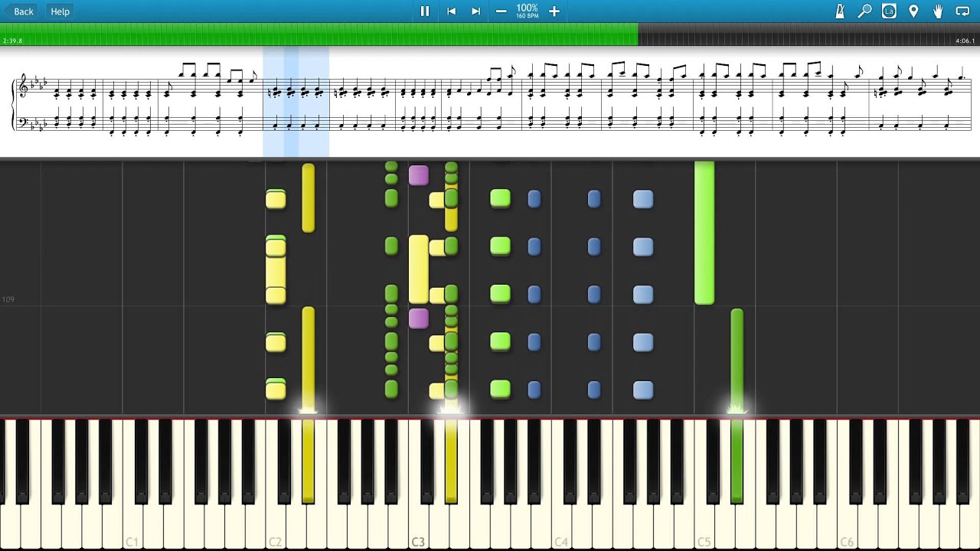This screenshot has height=551, width=980.
Task: Toggle the metronome icon
Action: [840, 11]
